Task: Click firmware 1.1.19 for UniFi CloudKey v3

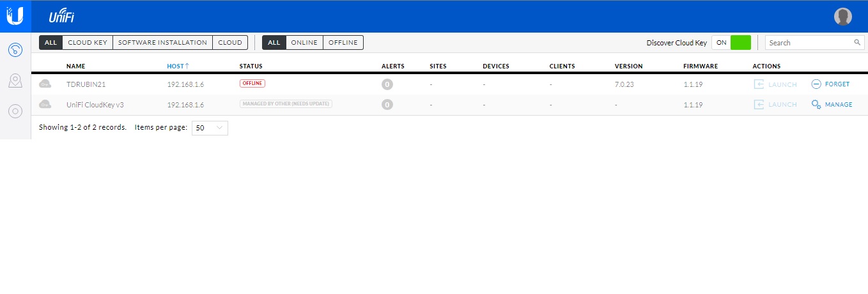Action: click(x=693, y=104)
